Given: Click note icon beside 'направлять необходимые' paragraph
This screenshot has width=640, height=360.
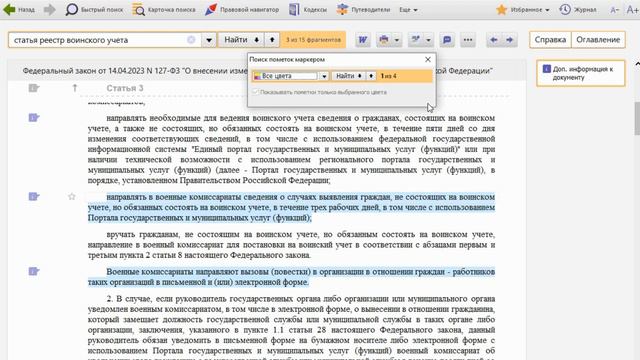Looking at the screenshot, I should point(34,118).
